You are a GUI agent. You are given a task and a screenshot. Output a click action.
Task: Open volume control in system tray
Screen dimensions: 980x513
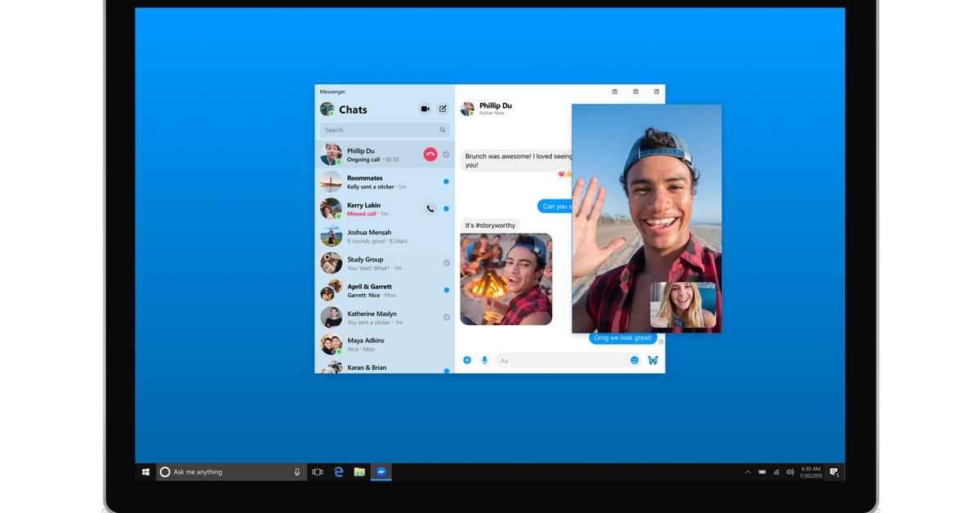point(789,472)
